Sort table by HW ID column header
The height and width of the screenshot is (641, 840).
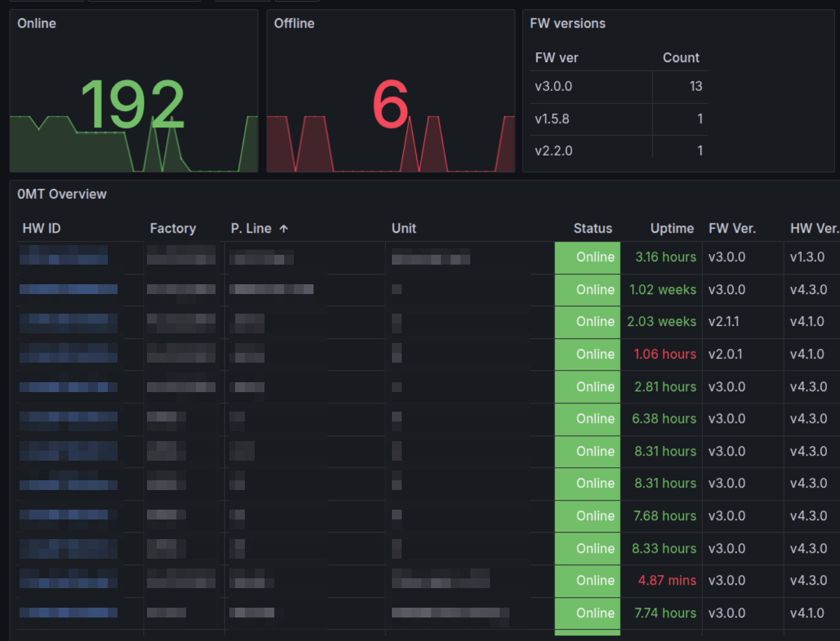(x=41, y=228)
